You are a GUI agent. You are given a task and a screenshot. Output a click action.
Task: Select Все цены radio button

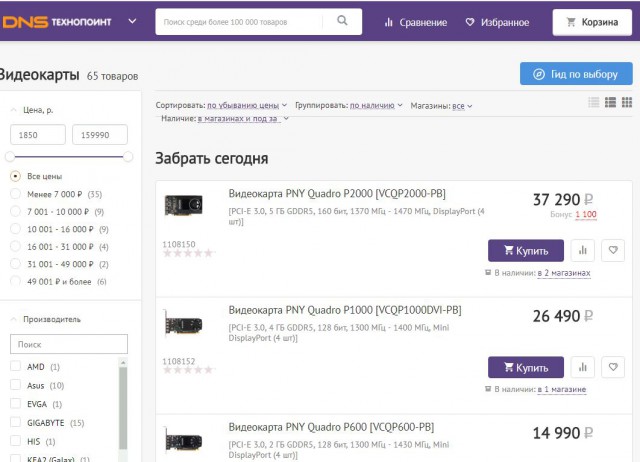pos(15,176)
